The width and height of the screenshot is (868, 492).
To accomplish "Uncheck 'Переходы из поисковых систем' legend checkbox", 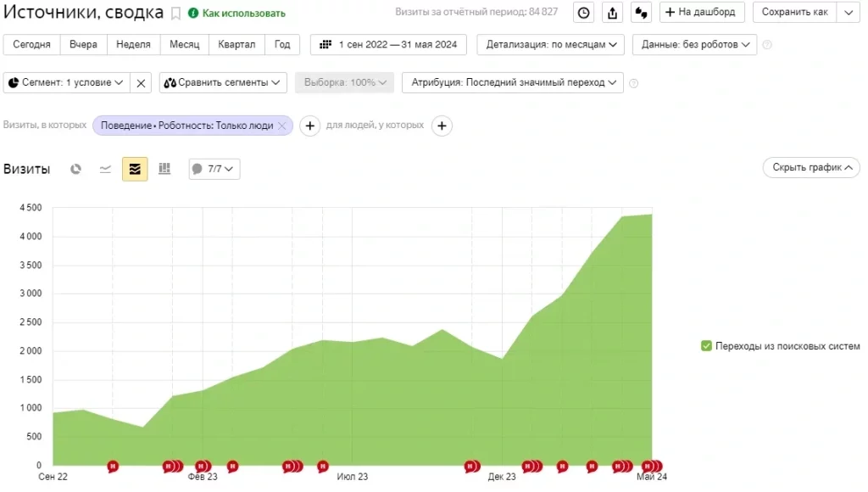I will (706, 346).
